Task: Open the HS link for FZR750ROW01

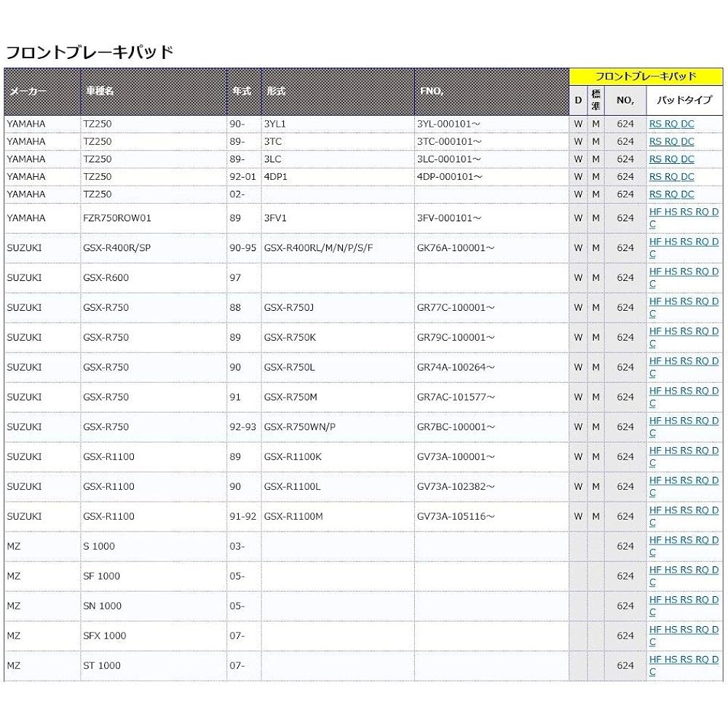Action: (x=671, y=212)
